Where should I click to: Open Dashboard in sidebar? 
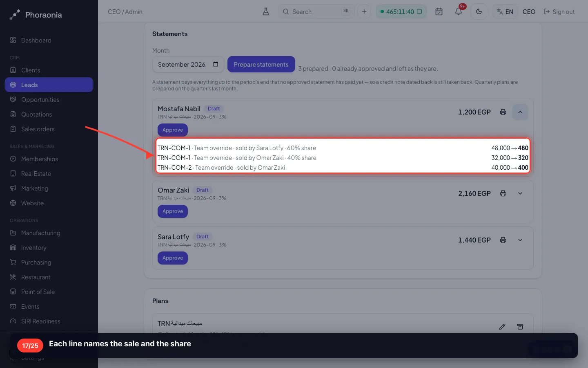click(x=49, y=40)
